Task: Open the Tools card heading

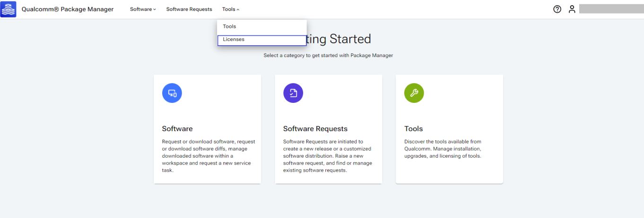Action: [414, 128]
